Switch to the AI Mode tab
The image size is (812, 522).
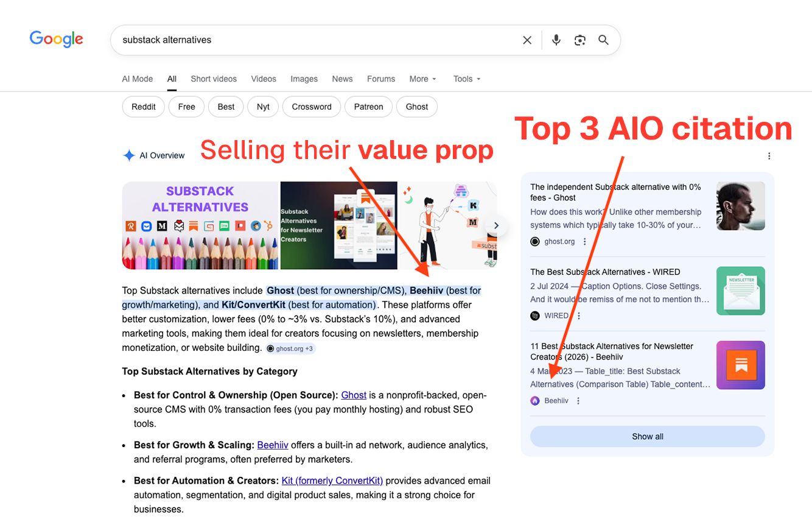click(x=138, y=79)
